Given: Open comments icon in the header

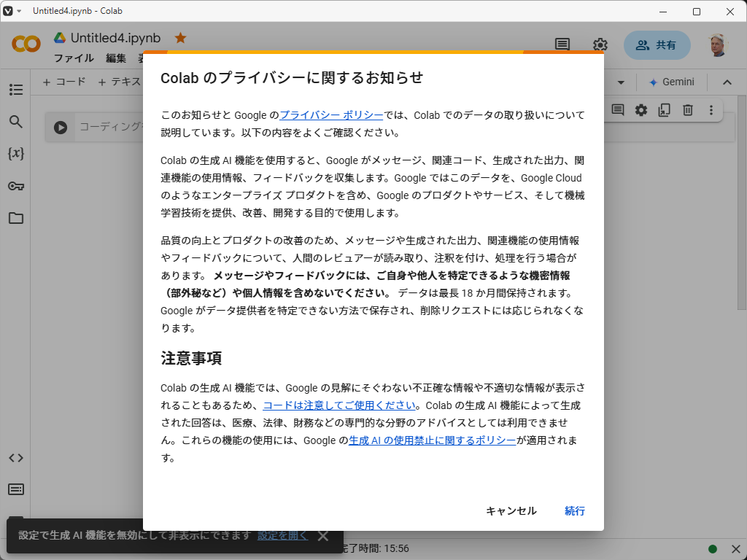Looking at the screenshot, I should [x=562, y=44].
